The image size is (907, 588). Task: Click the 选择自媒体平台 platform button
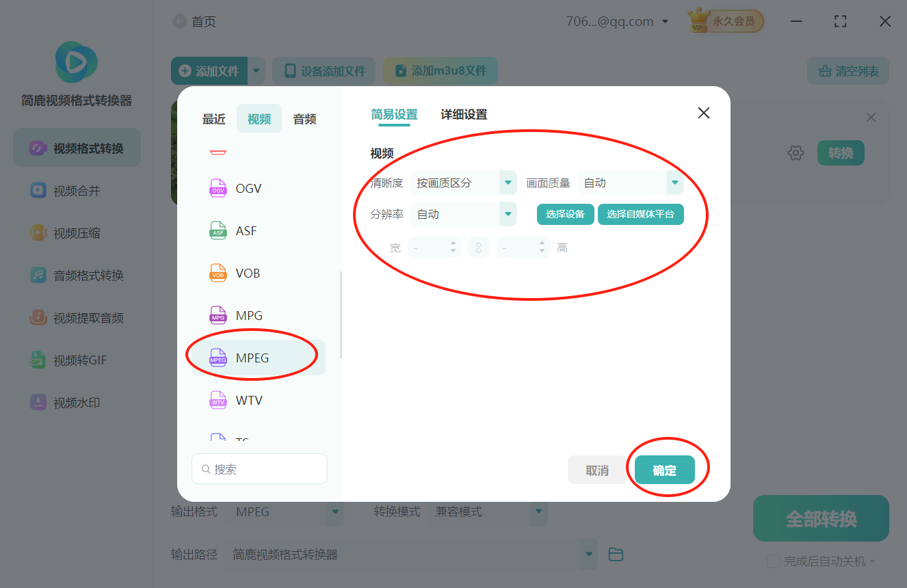[x=640, y=214]
